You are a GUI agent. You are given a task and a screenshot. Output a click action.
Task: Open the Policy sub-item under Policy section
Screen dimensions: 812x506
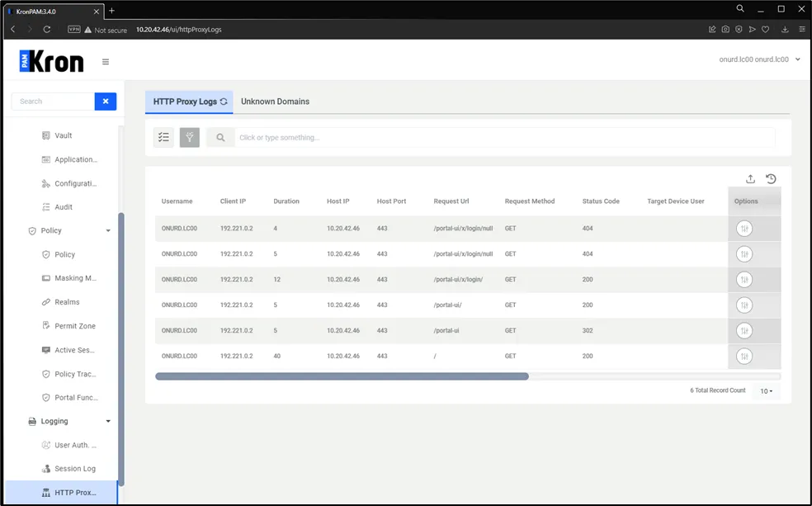64,254
